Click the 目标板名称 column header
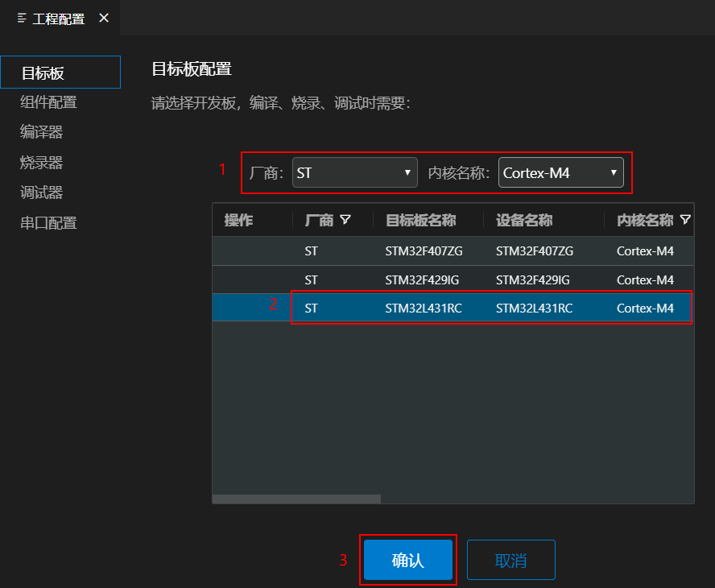Image resolution: width=715 pixels, height=588 pixels. 420,221
